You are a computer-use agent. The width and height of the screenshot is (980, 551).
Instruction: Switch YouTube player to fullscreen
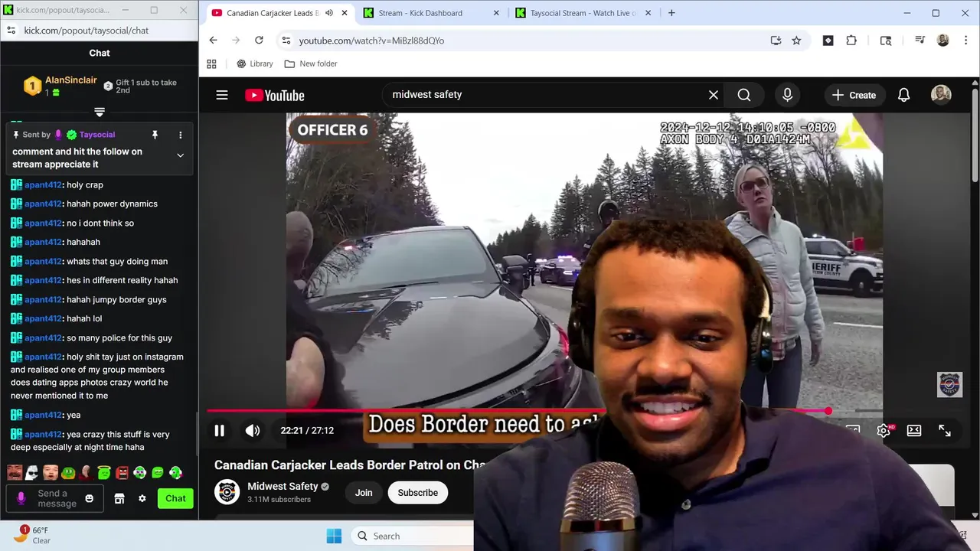click(x=945, y=431)
